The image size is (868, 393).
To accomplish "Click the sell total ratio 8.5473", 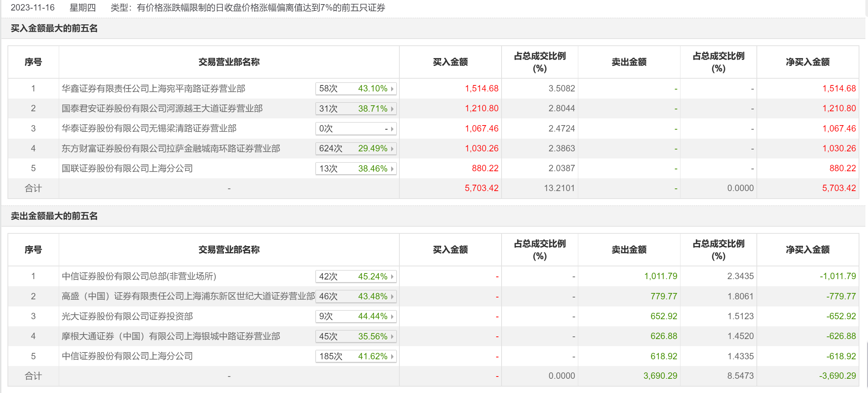I will 740,376.
